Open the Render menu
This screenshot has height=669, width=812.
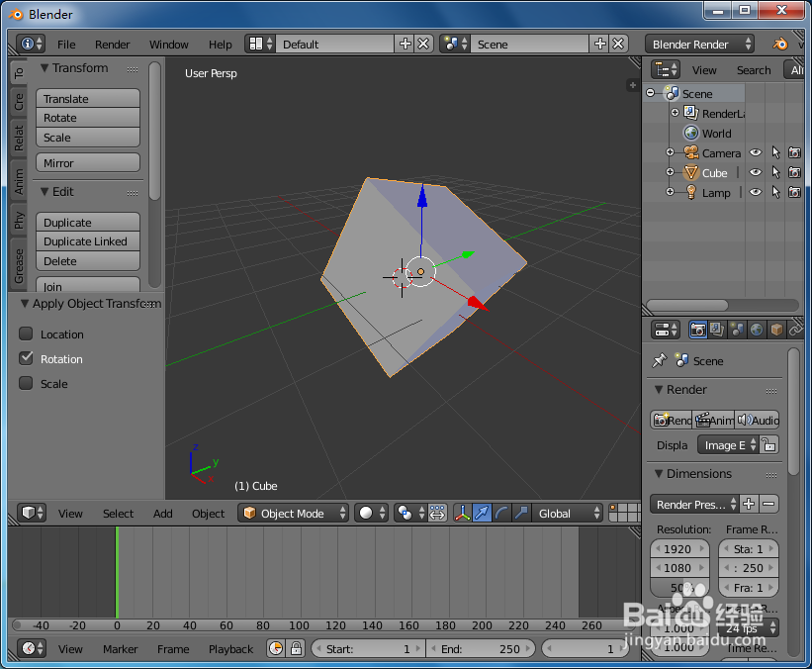[113, 45]
